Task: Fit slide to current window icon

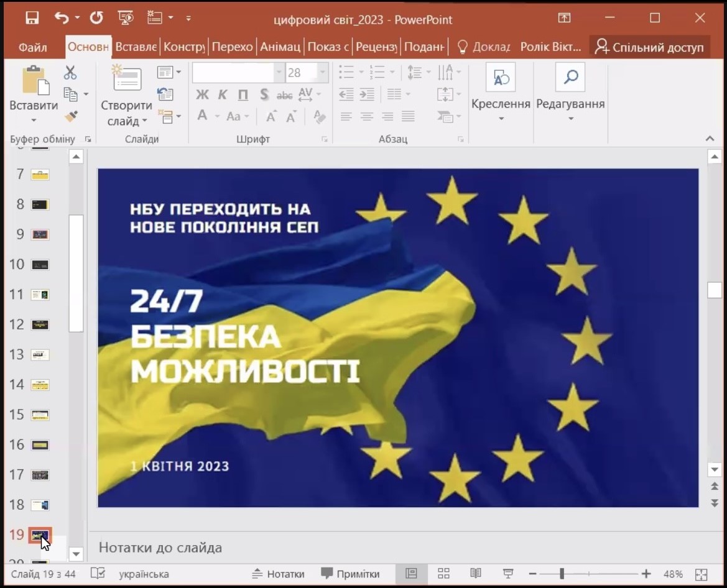Action: click(701, 574)
